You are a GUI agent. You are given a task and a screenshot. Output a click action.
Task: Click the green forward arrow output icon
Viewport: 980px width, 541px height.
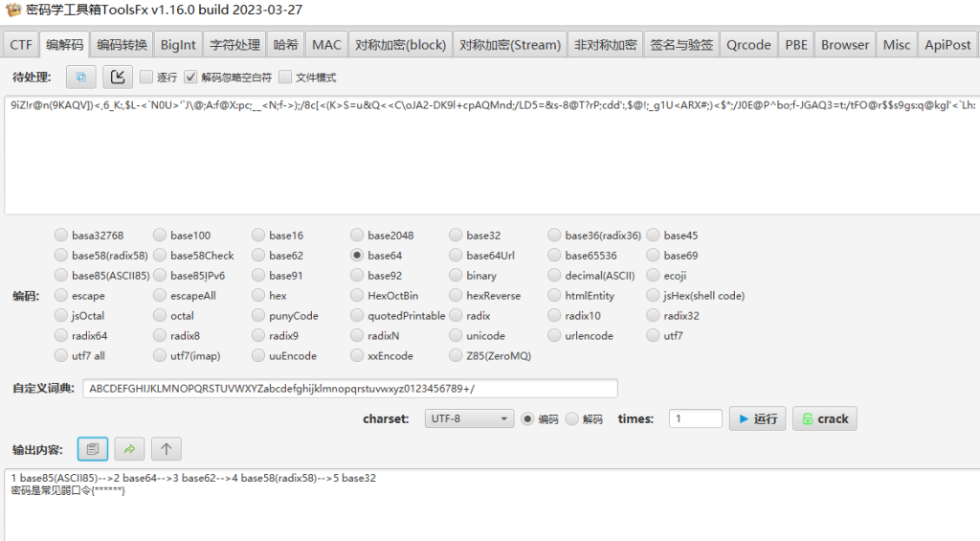point(129,448)
